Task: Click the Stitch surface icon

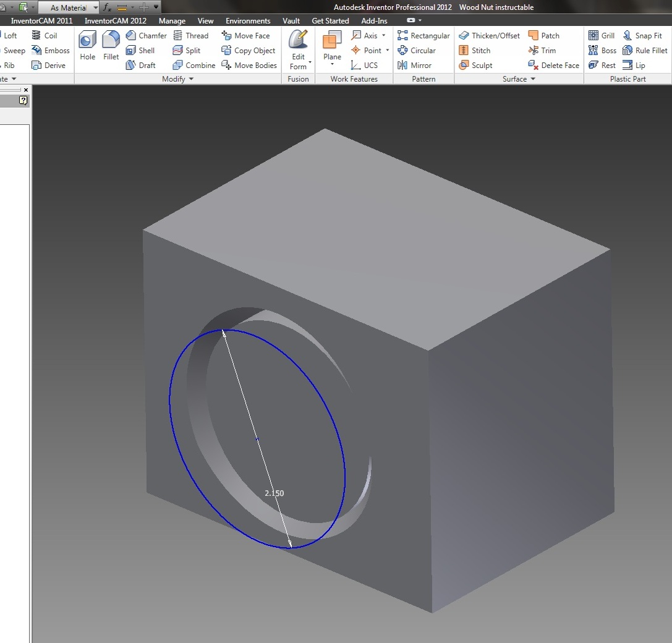Action: (464, 51)
